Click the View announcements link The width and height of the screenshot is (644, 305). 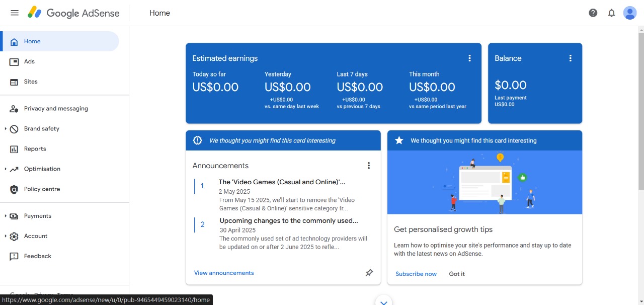224,273
